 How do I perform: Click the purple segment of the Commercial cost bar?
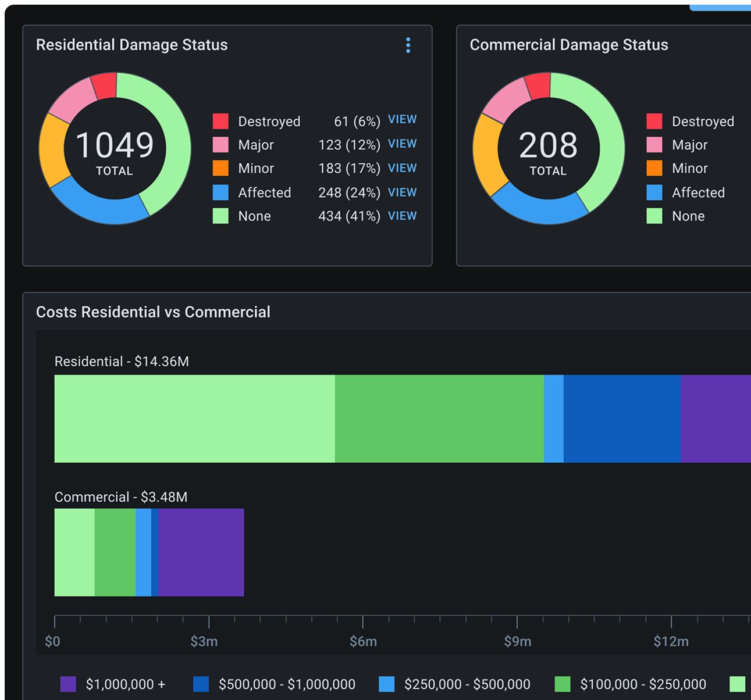click(x=201, y=552)
